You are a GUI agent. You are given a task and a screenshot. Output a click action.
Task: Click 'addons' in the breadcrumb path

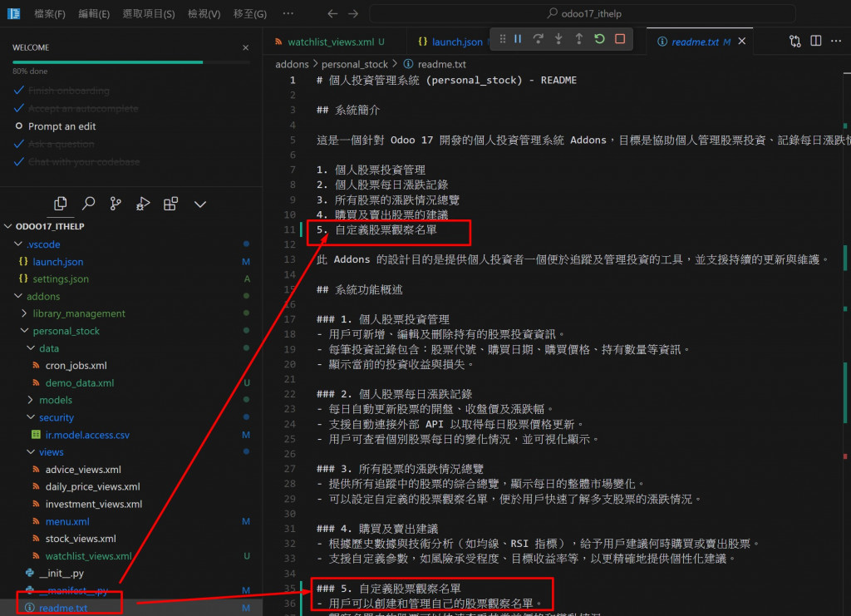click(292, 65)
